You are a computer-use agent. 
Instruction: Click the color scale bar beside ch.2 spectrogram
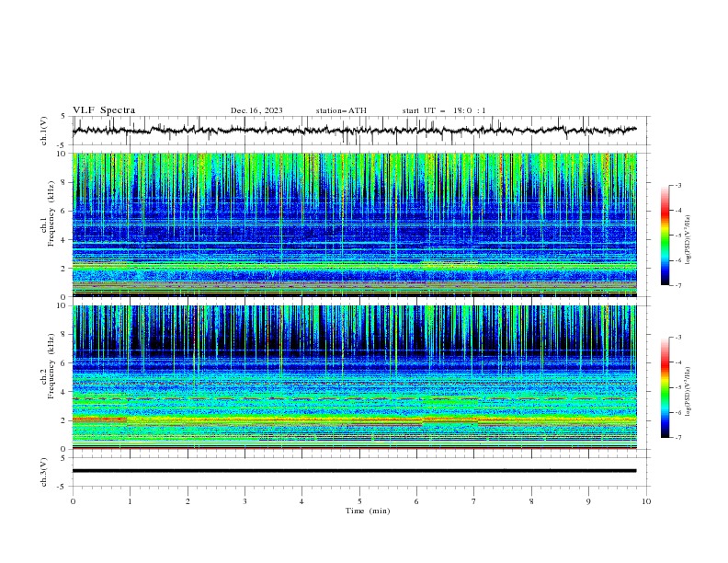tap(665, 387)
